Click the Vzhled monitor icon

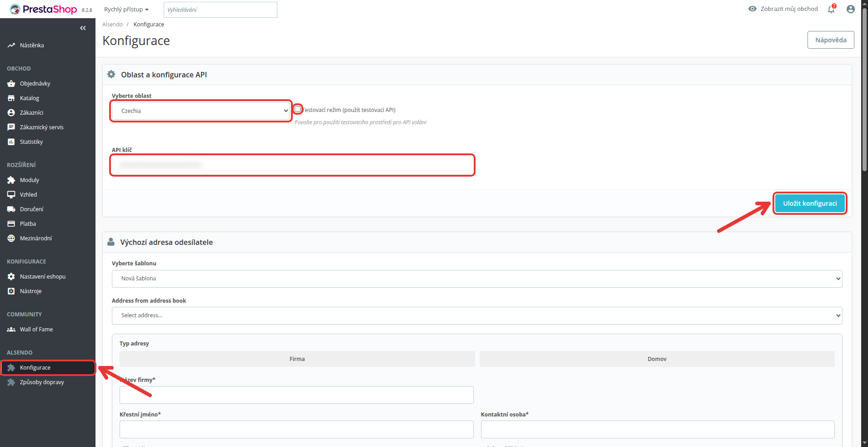11,195
